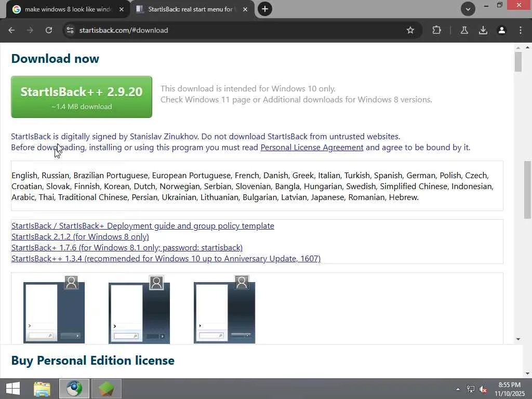Click the 'Buy Personal Edition license' heading
The width and height of the screenshot is (532, 399).
pos(92,361)
